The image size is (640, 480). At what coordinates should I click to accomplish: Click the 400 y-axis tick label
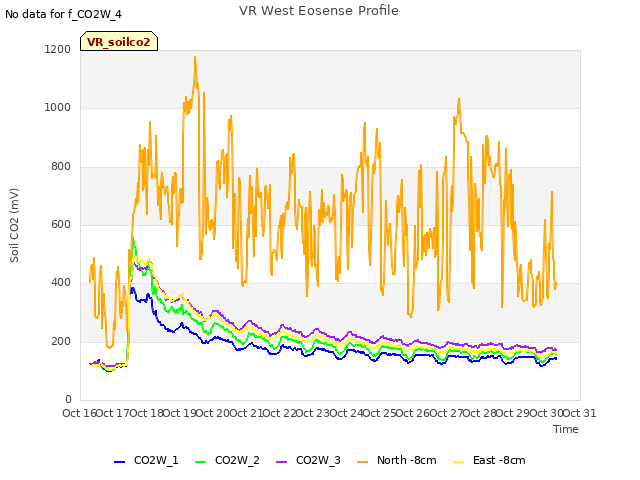tap(61, 282)
